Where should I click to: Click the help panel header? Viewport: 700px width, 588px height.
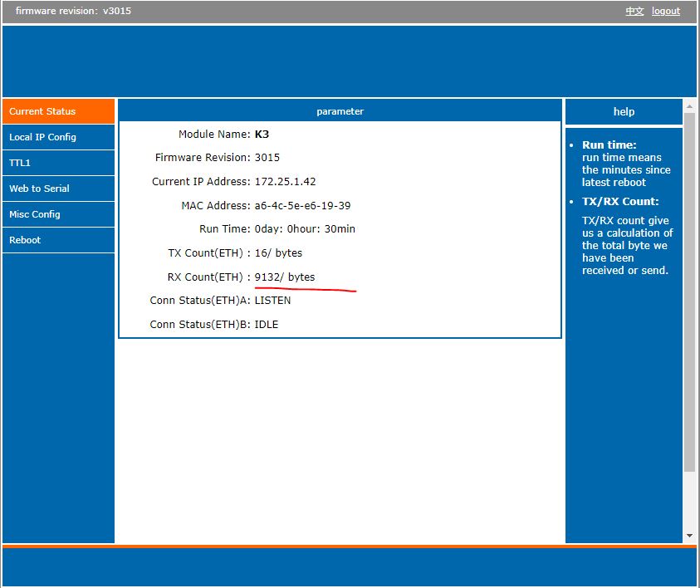[624, 111]
